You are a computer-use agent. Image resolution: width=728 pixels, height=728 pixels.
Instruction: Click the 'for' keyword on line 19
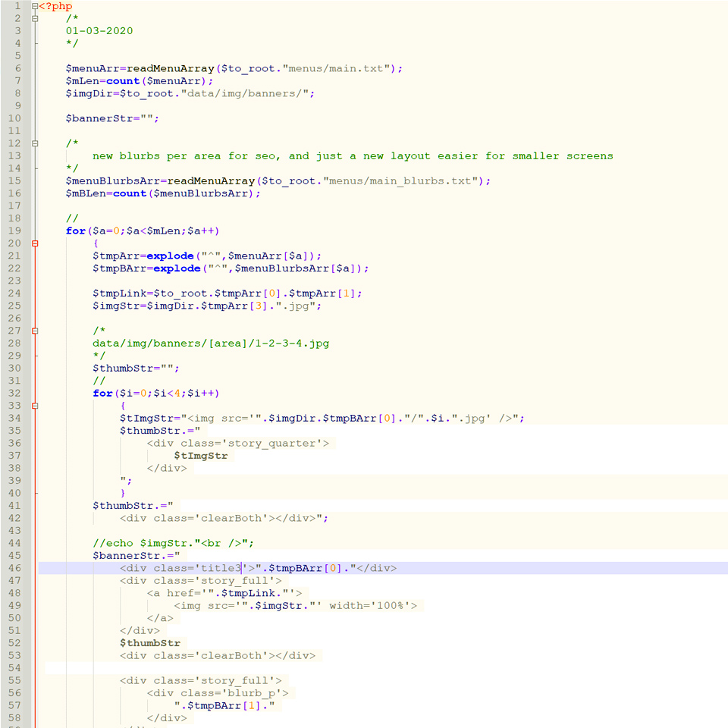coord(76,231)
